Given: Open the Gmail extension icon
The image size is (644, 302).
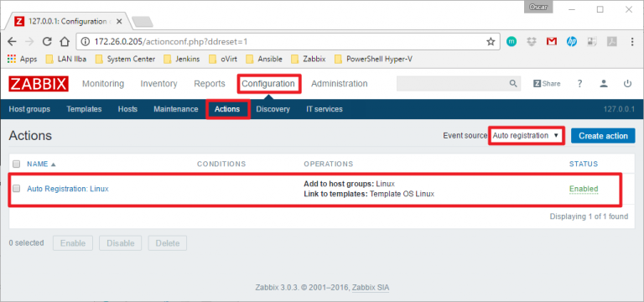Looking at the screenshot, I should pos(552,41).
